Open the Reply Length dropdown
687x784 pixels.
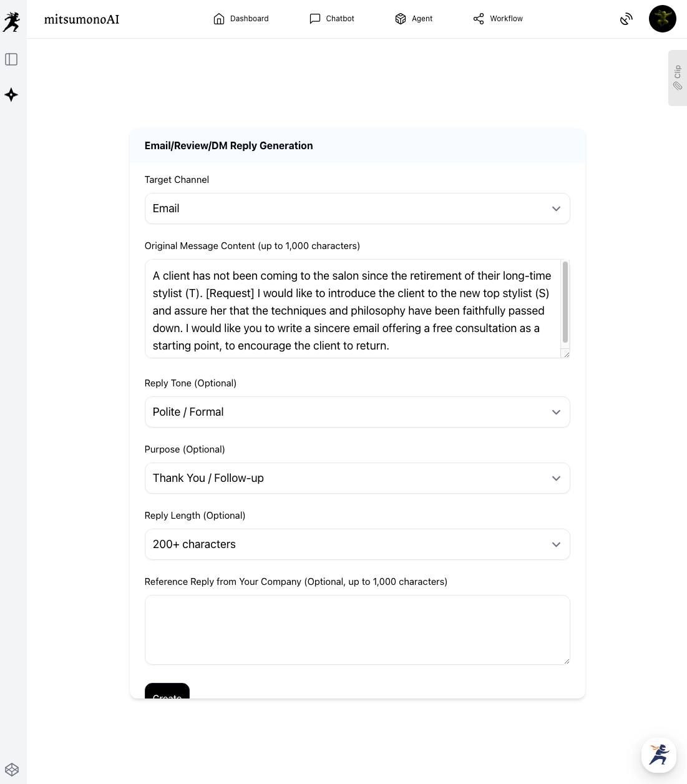point(357,544)
